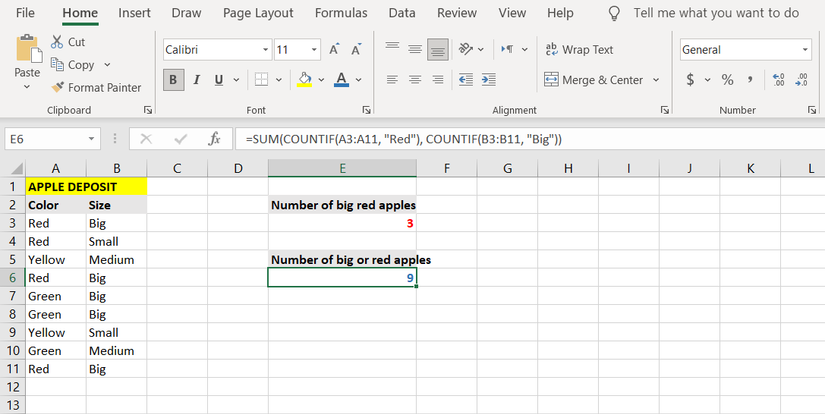Open the General number format dropdown
The width and height of the screenshot is (825, 414).
point(805,49)
